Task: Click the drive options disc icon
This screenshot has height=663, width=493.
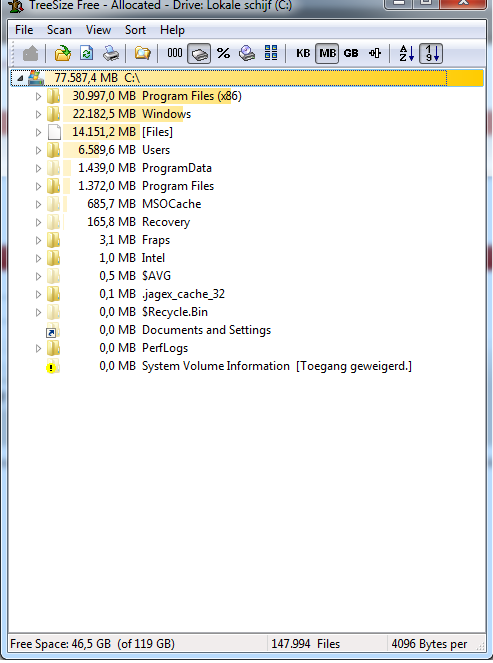Action: tap(247, 53)
